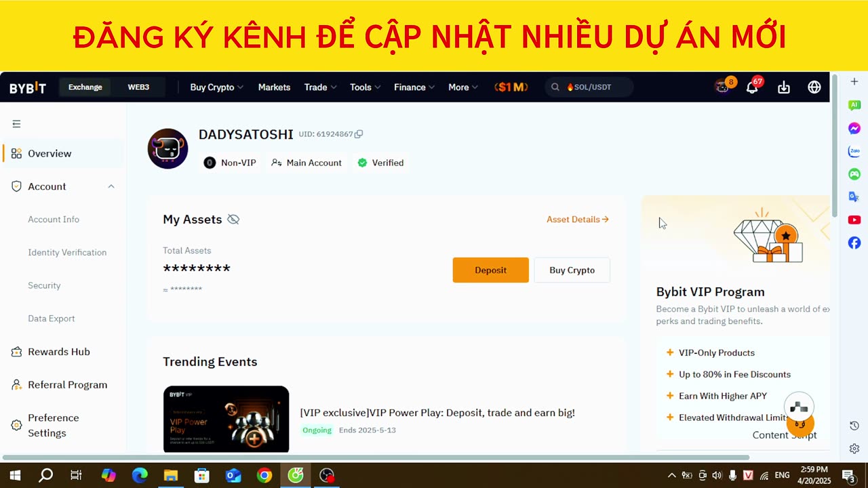Viewport: 868px width, 488px height.
Task: Open the Markets menu item
Action: (274, 87)
